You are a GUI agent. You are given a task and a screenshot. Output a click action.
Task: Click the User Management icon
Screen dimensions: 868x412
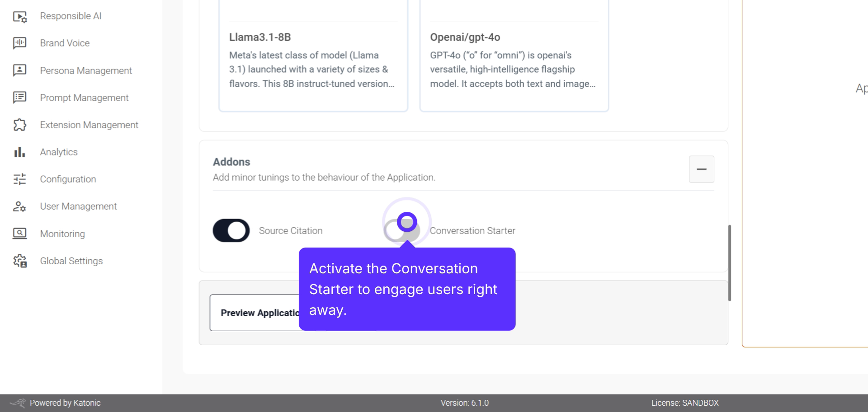point(20,206)
